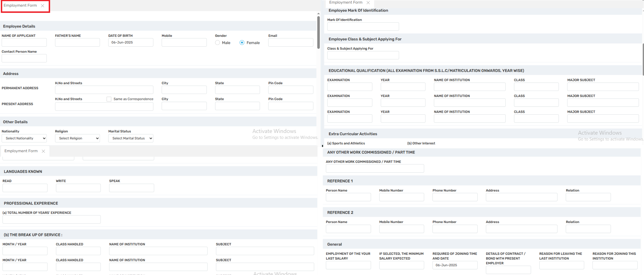Focus the Permanent Address Pin Code field

click(291, 90)
